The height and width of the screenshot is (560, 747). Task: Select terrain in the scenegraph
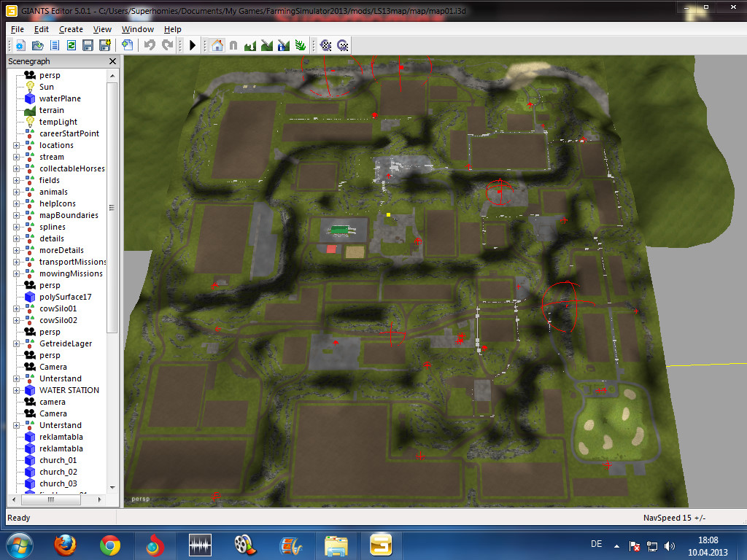pyautogui.click(x=52, y=110)
